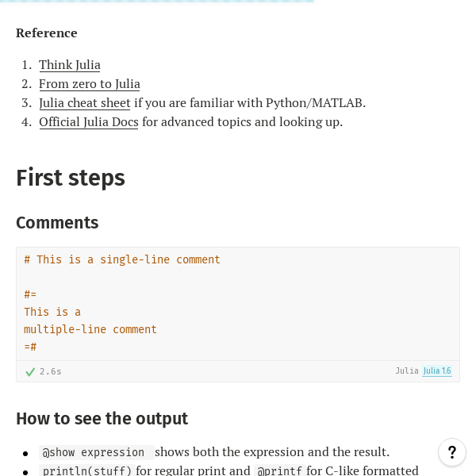
Task: Open the From zero to Julia link
Action: (x=90, y=84)
